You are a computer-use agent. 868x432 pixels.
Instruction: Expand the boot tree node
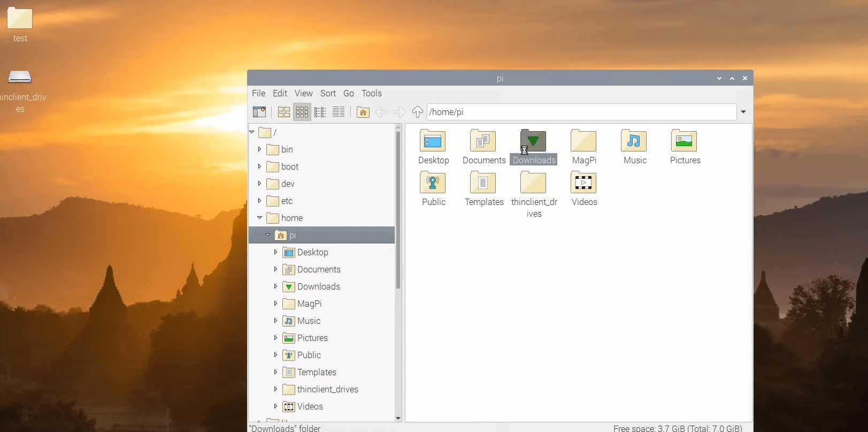tap(260, 166)
